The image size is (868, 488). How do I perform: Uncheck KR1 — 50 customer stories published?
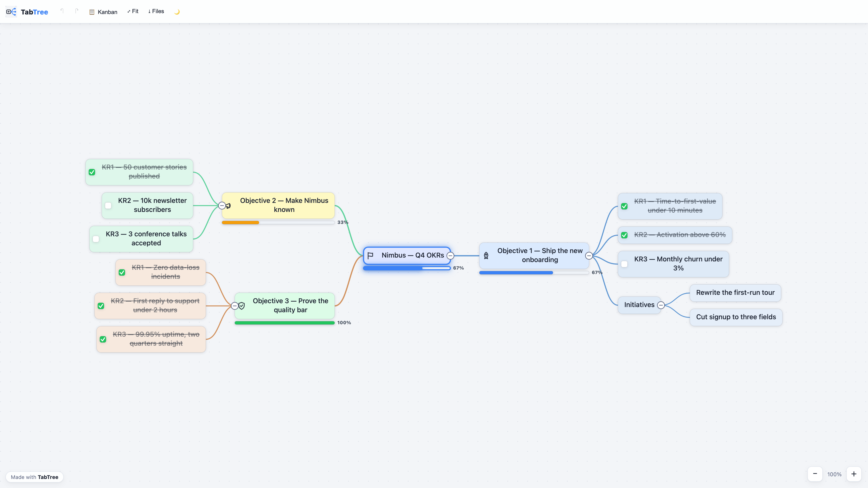92,172
